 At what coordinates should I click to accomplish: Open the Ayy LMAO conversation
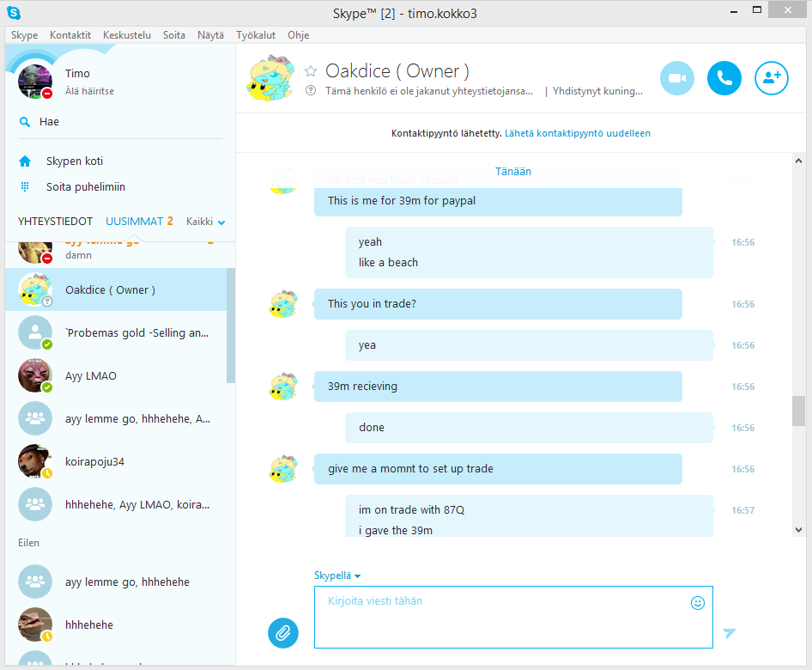click(116, 375)
